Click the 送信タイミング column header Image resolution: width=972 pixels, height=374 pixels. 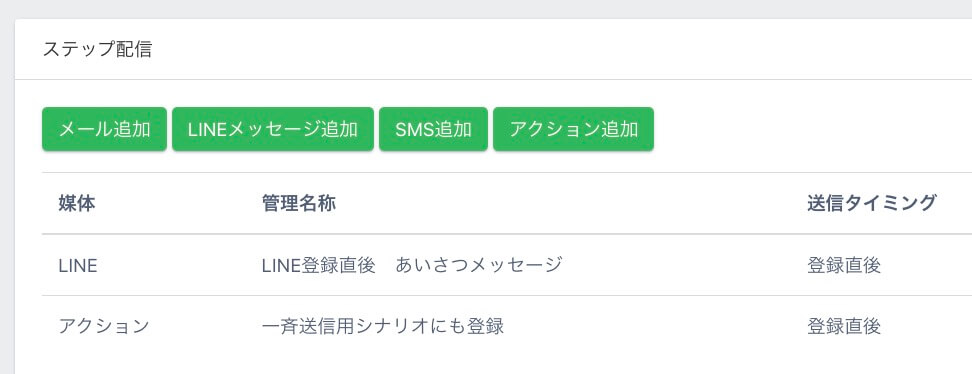click(x=872, y=203)
